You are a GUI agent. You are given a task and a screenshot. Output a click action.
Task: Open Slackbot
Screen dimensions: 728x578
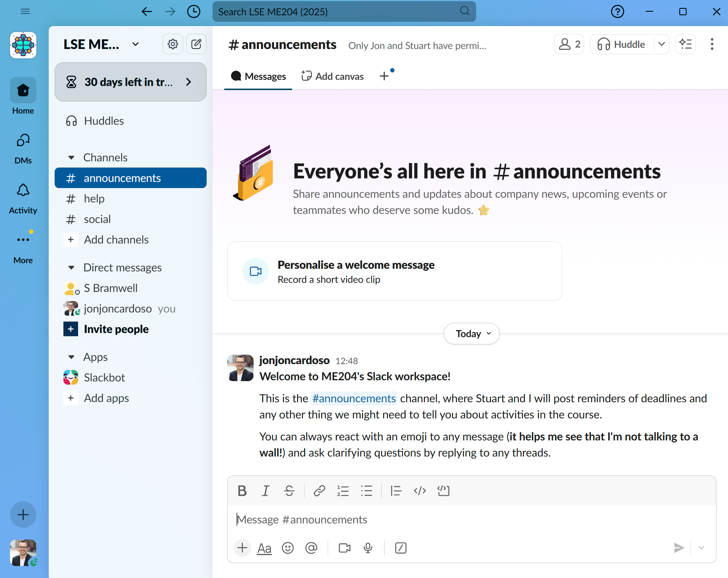(130, 377)
